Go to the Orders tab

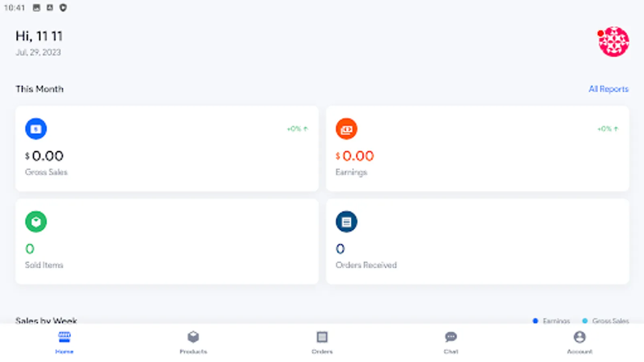(x=322, y=342)
